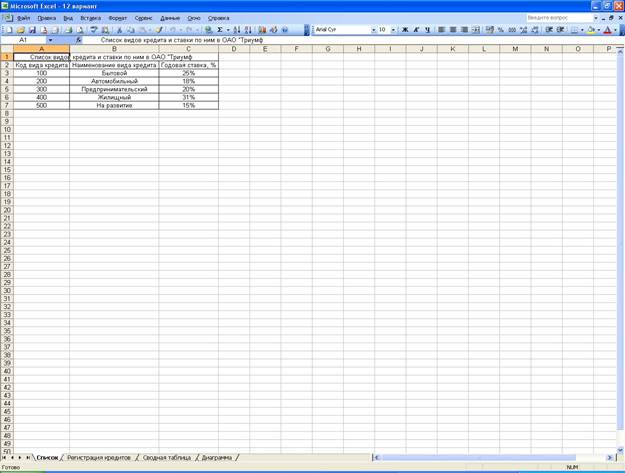This screenshot has height=473, width=625.
Task: Open the Arial Cyr font name dropdown
Action: pyautogui.click(x=373, y=30)
